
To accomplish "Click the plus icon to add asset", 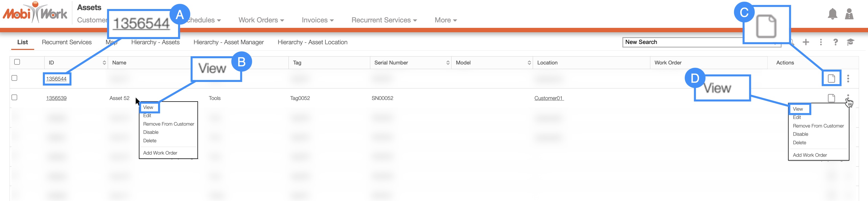I will coord(806,42).
